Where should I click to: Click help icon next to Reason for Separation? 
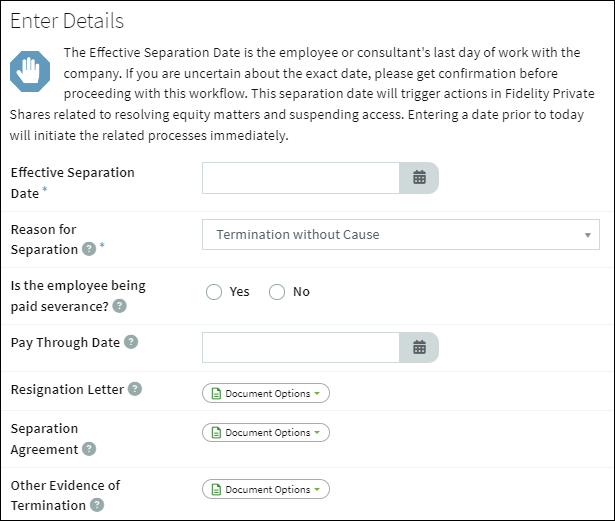pyautogui.click(x=89, y=249)
